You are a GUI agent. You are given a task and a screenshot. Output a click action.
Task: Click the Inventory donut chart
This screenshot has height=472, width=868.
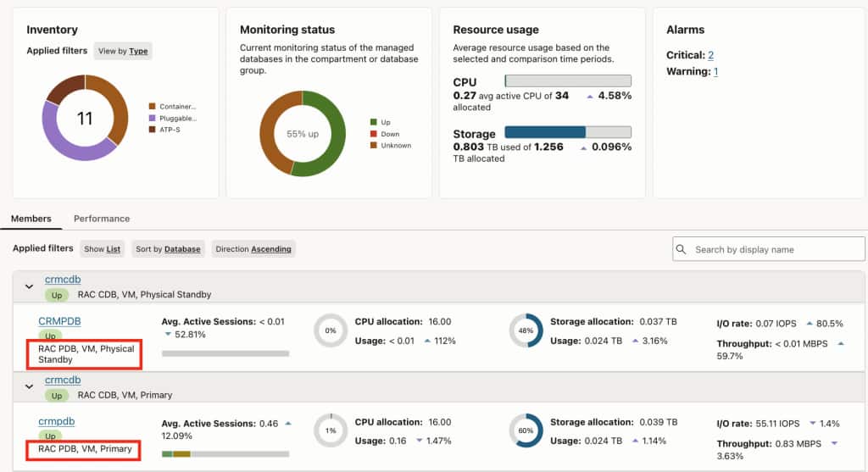coord(85,118)
